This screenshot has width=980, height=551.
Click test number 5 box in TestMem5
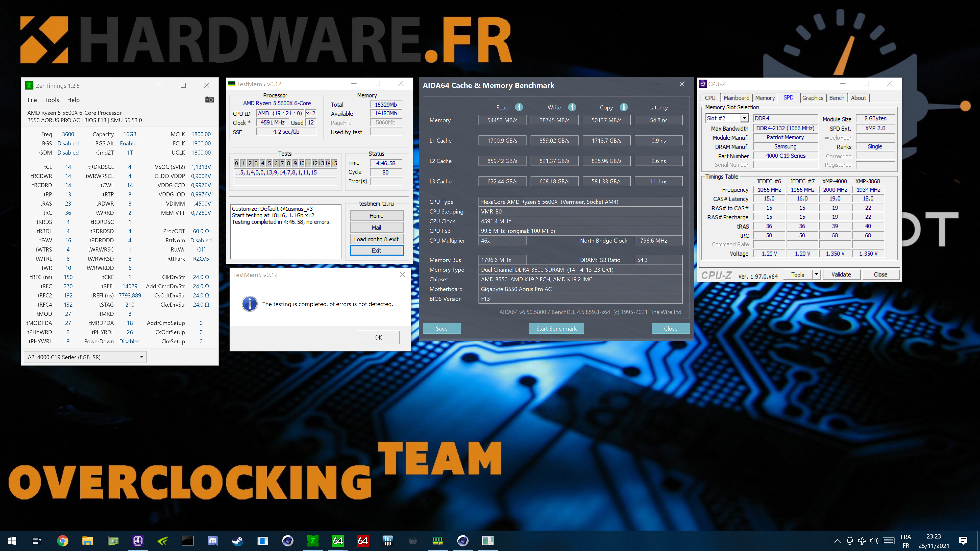pyautogui.click(x=269, y=163)
